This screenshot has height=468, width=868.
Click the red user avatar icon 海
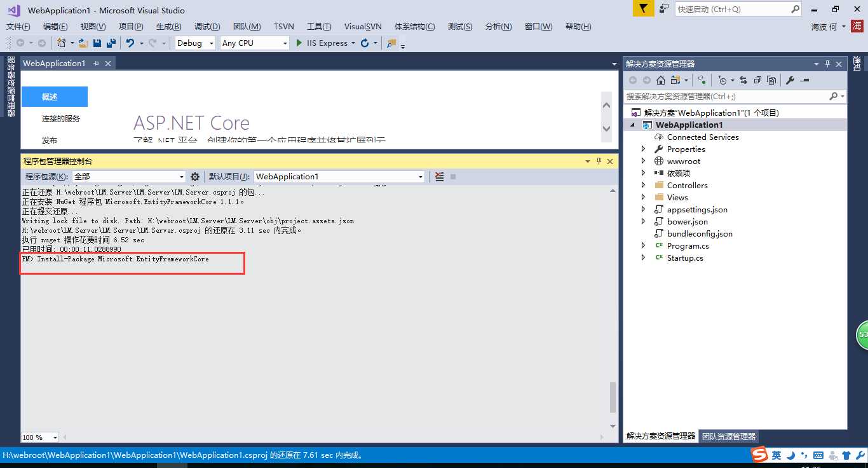coord(857,26)
